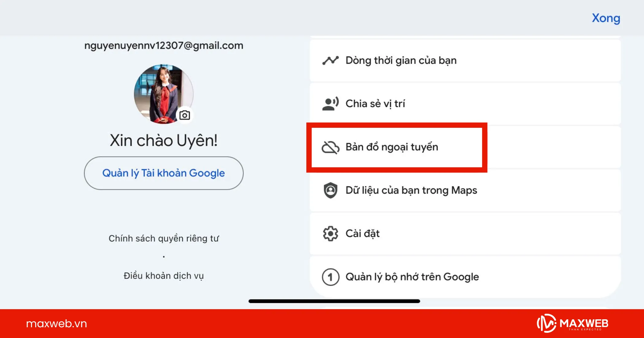Select the gear icon beside Cài đặt
The image size is (644, 338).
pos(330,234)
